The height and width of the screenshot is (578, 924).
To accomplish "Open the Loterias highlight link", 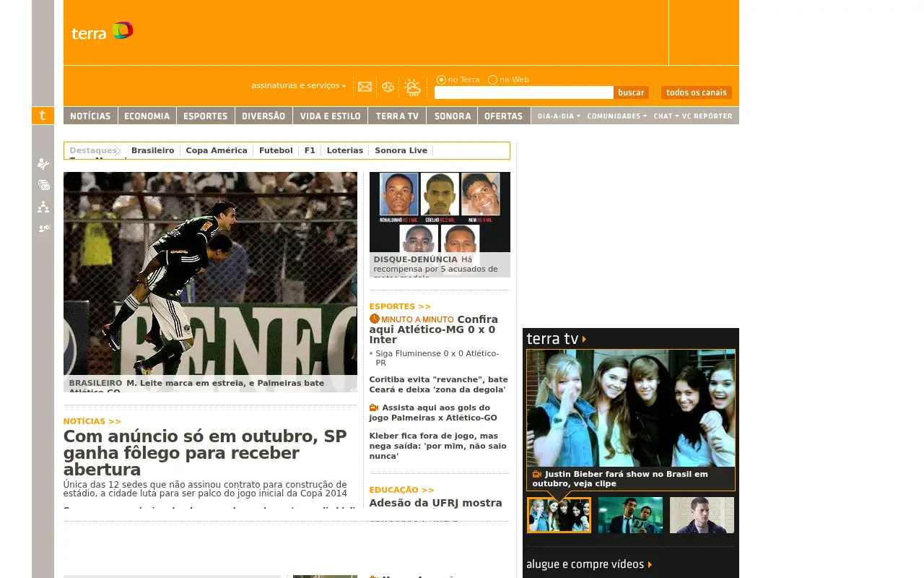I will pos(345,150).
